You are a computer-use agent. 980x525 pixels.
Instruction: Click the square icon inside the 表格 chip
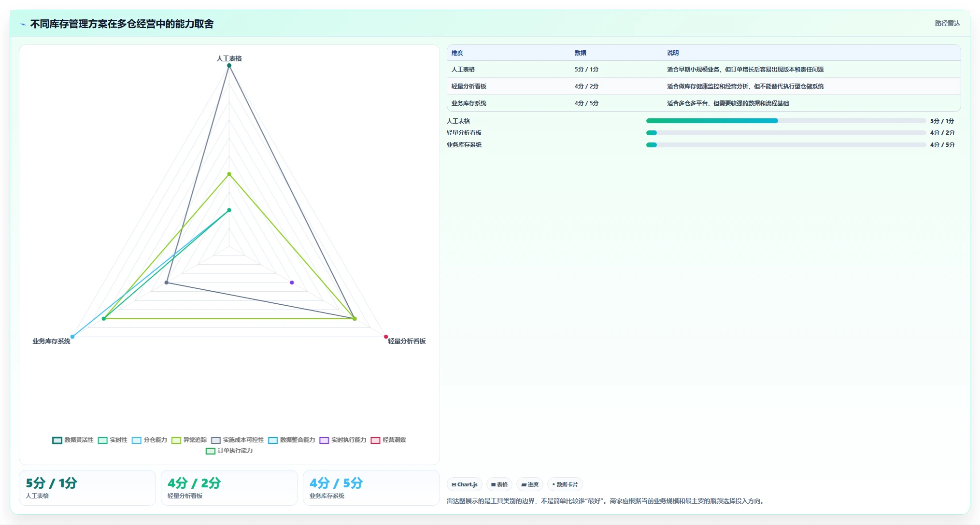493,484
